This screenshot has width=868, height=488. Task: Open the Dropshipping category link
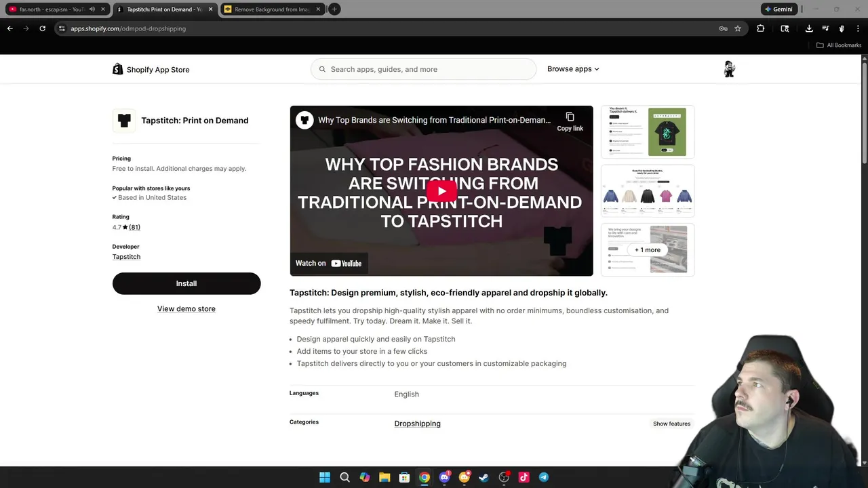[x=417, y=424]
